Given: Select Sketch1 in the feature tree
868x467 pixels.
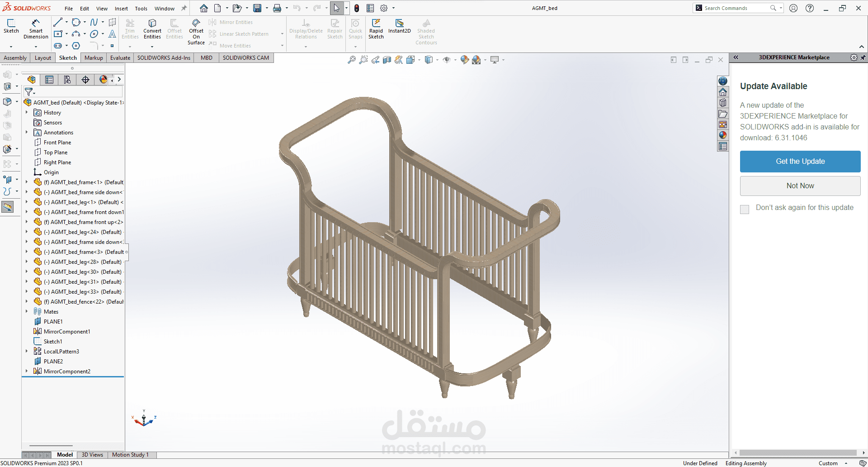Looking at the screenshot, I should 53,342.
